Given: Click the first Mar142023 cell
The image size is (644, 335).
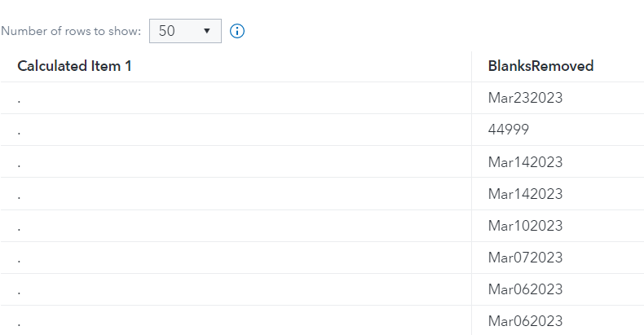Looking at the screenshot, I should click(525, 161).
